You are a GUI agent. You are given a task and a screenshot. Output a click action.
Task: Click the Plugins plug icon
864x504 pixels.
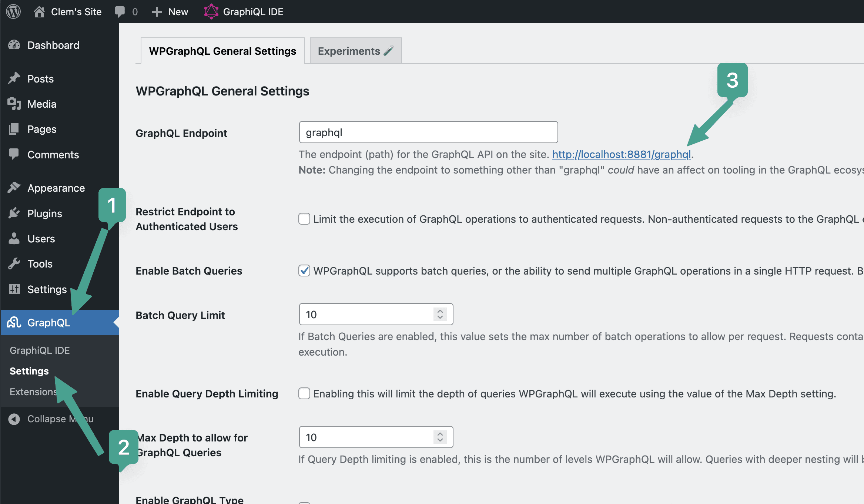[14, 214]
